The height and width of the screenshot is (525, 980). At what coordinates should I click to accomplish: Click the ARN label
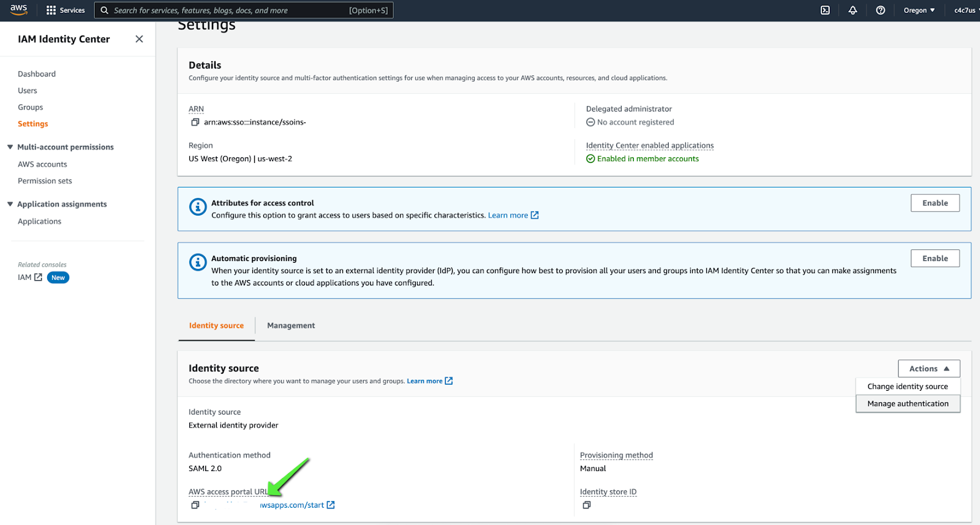point(196,109)
